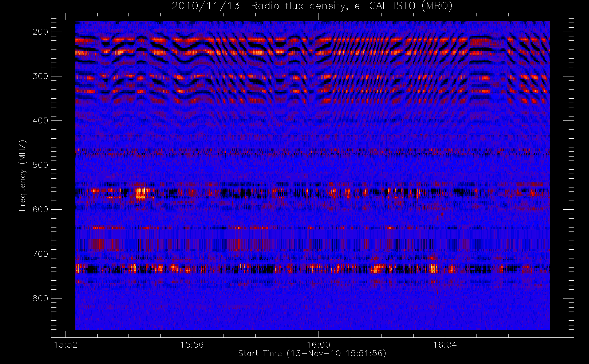Click the 700 frequency tick label
Image resolution: width=589 pixels, height=364 pixels.
pos(40,254)
